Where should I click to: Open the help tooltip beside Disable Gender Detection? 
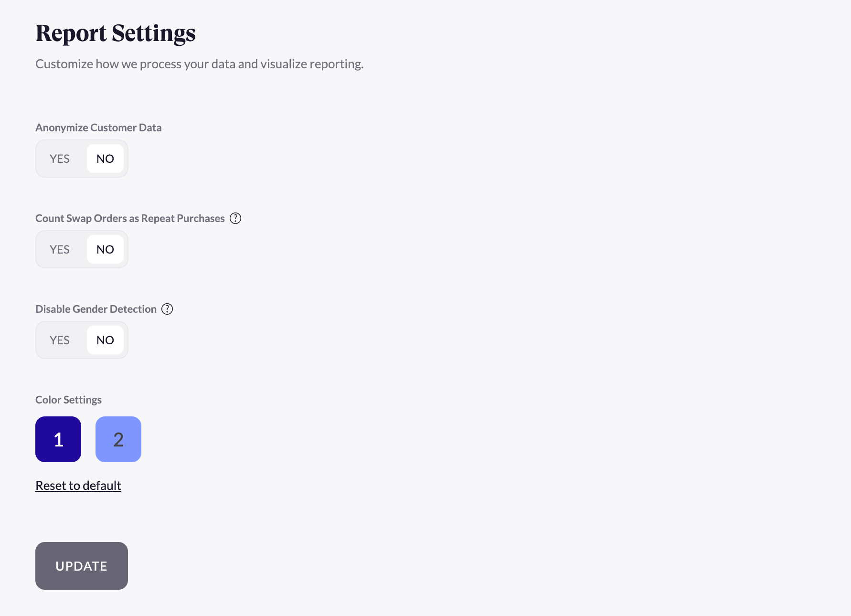tap(167, 309)
